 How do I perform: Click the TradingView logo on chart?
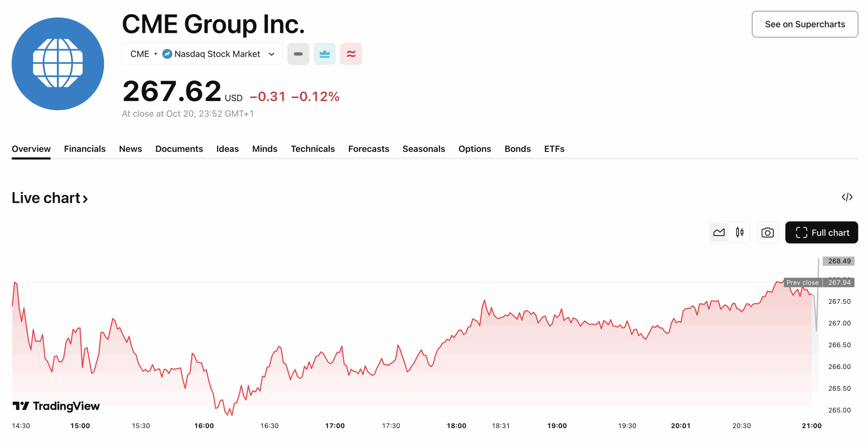(x=56, y=406)
